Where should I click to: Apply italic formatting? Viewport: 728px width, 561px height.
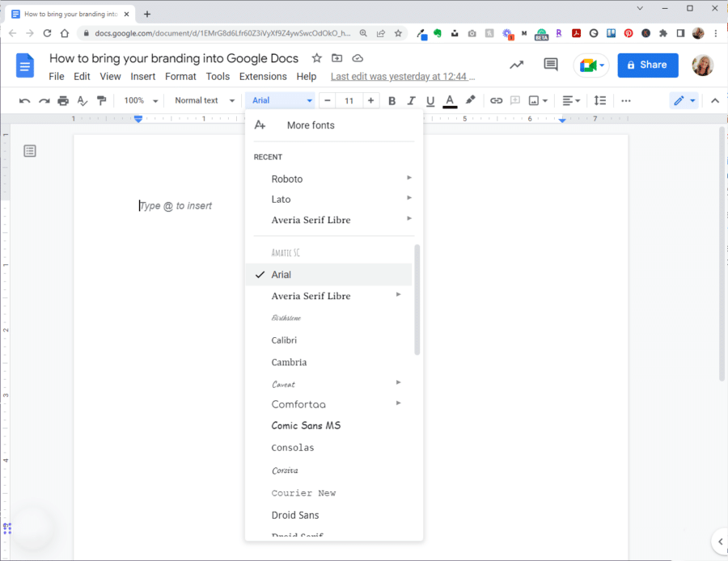point(411,100)
